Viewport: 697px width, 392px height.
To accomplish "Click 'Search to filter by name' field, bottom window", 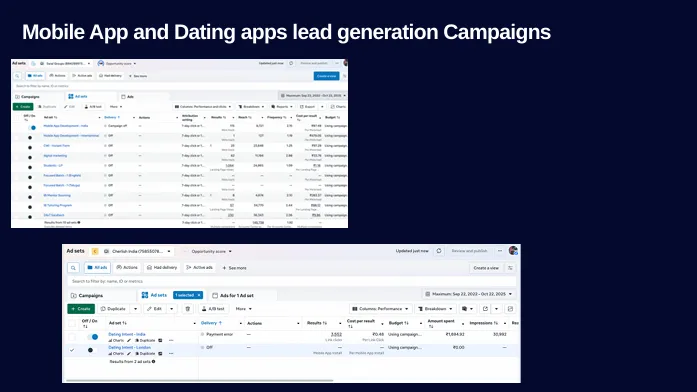I will pos(292,281).
